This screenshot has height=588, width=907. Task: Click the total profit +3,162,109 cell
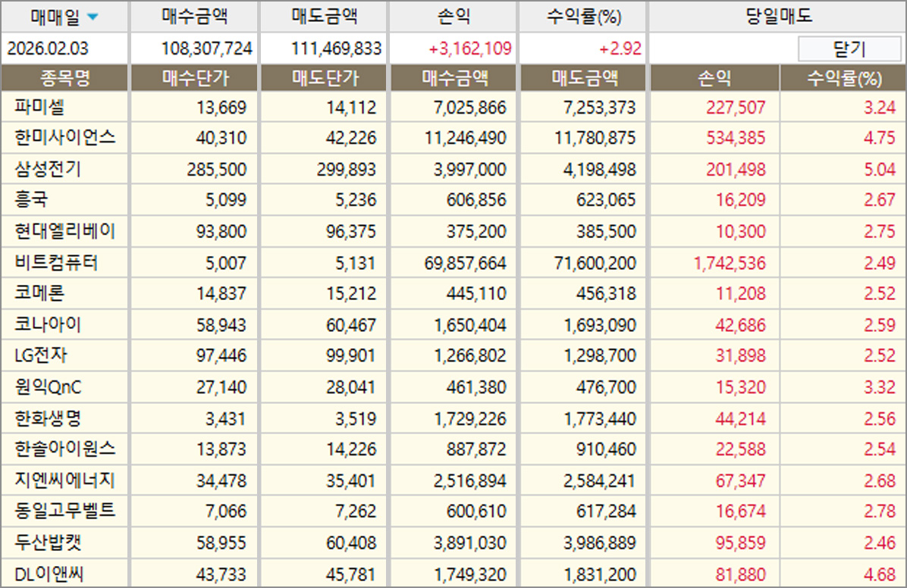pyautogui.click(x=470, y=49)
